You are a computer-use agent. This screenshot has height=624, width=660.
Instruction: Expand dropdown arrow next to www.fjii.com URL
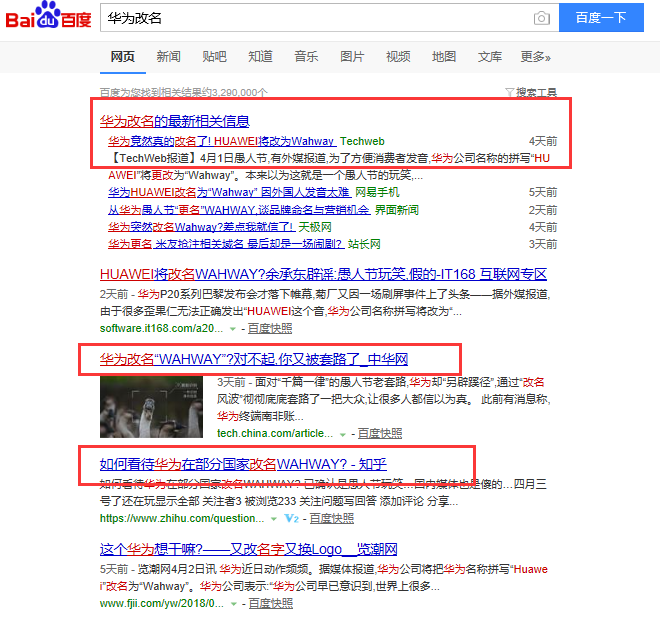click(234, 604)
